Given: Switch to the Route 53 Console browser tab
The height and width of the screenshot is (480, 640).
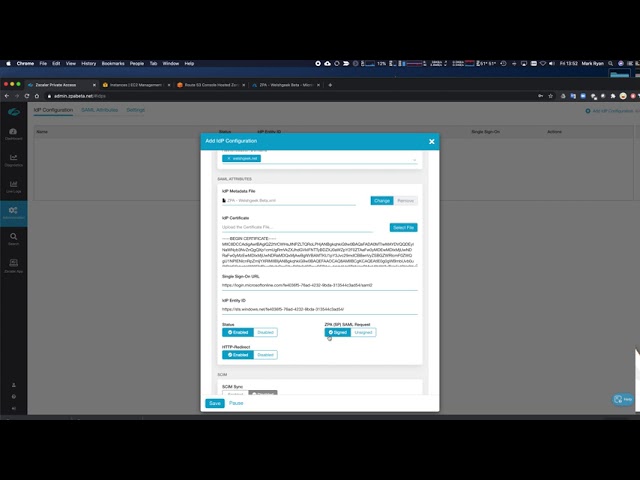Looking at the screenshot, I should (211, 85).
